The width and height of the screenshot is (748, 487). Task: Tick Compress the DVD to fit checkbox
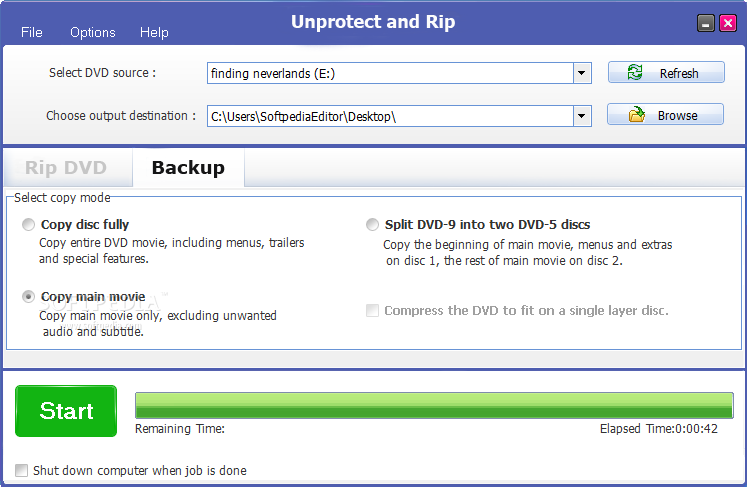click(373, 311)
